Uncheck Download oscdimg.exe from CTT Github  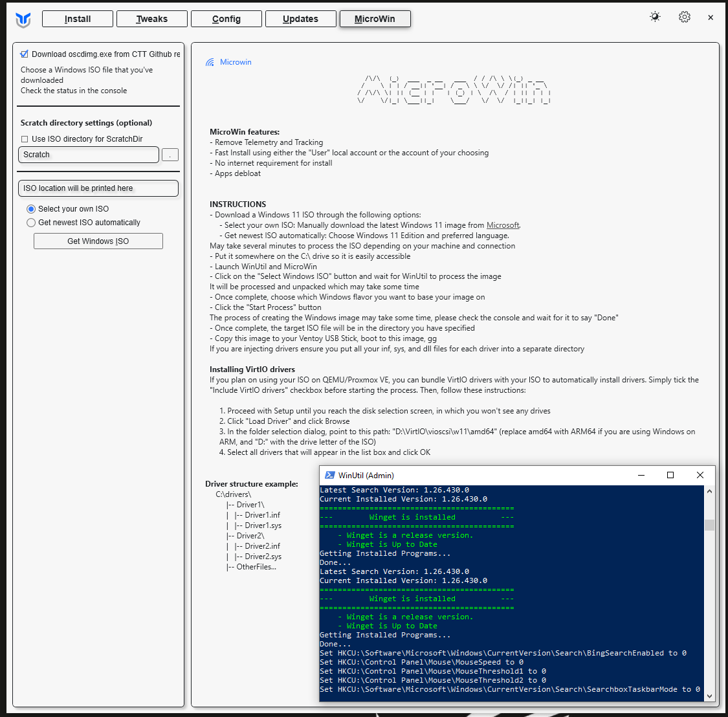coord(25,54)
